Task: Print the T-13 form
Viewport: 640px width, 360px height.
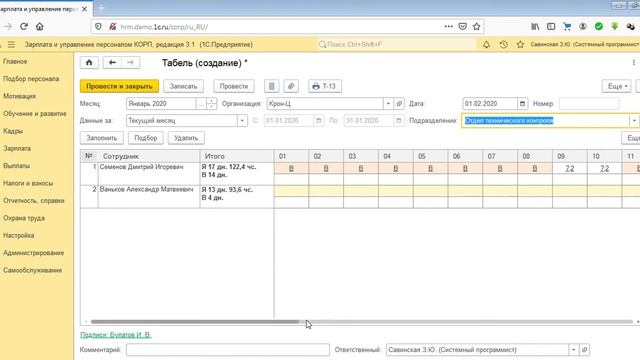Action: tap(325, 86)
